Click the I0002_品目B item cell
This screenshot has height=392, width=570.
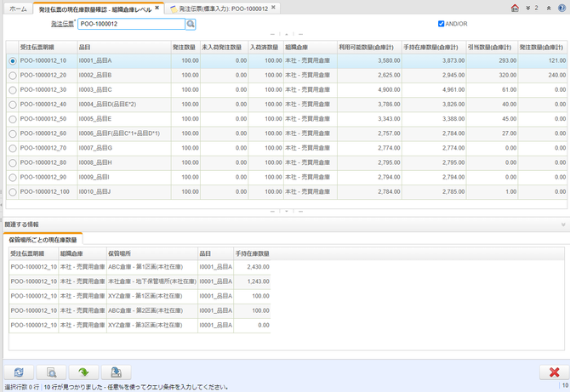124,76
